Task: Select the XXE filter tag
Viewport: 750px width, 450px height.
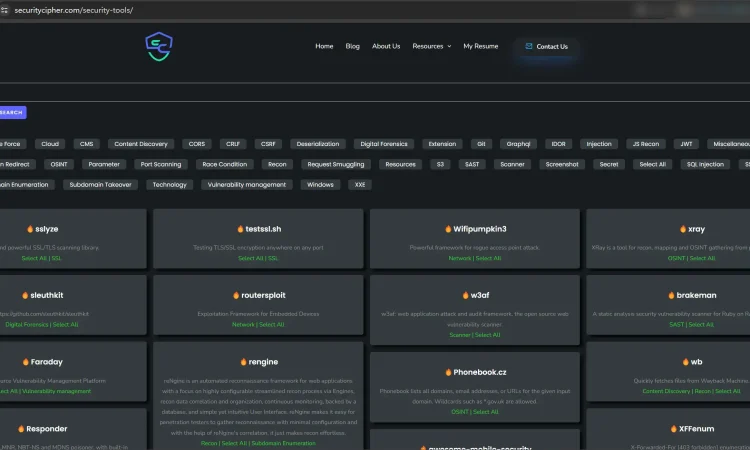Action: pos(360,185)
